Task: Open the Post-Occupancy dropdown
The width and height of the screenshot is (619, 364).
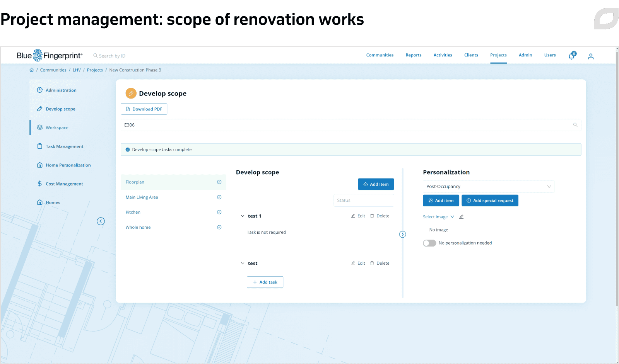Action: 489,187
